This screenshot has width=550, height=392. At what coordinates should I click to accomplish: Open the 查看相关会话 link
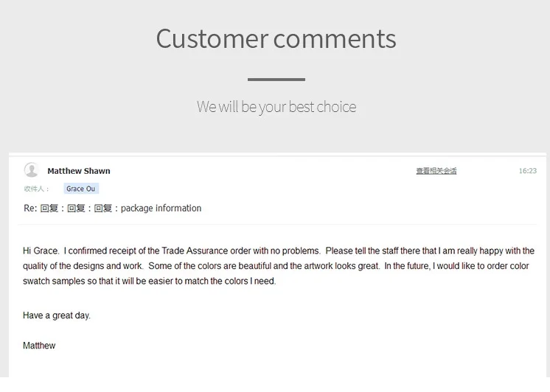[436, 171]
